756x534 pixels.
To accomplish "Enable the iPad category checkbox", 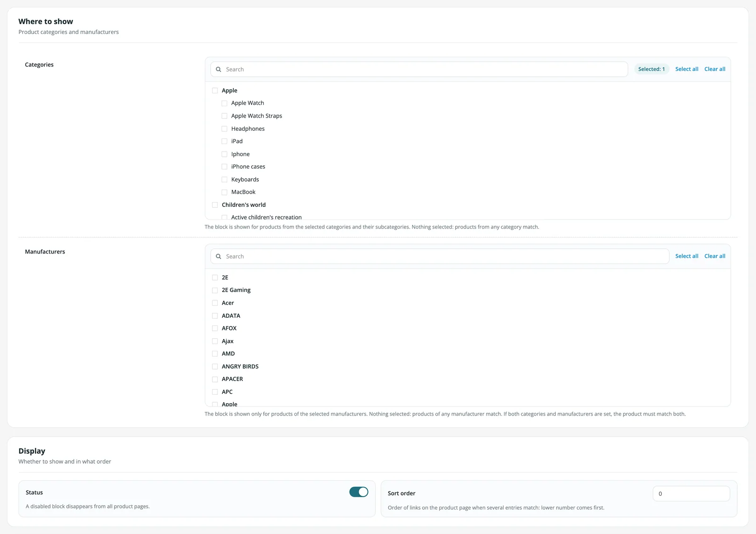I will point(224,141).
